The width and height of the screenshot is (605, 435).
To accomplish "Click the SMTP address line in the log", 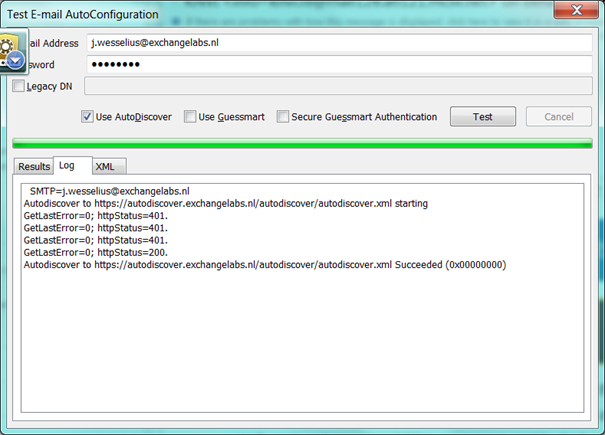I will [110, 190].
